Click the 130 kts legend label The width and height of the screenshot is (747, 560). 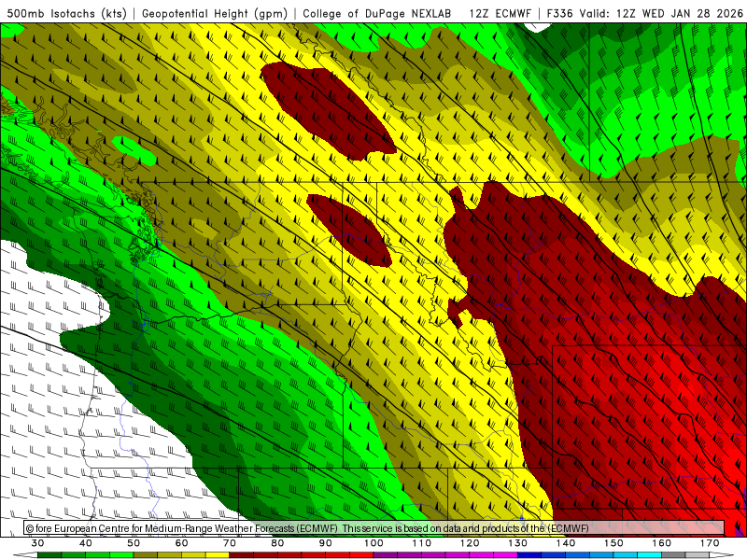coord(517,543)
